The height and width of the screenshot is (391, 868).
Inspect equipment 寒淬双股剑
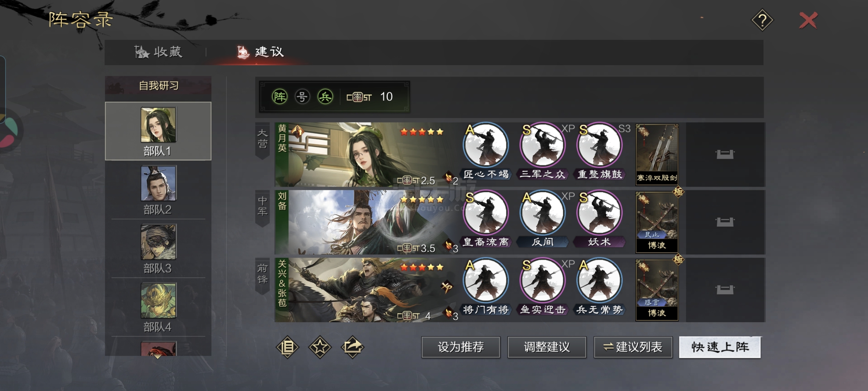657,154
